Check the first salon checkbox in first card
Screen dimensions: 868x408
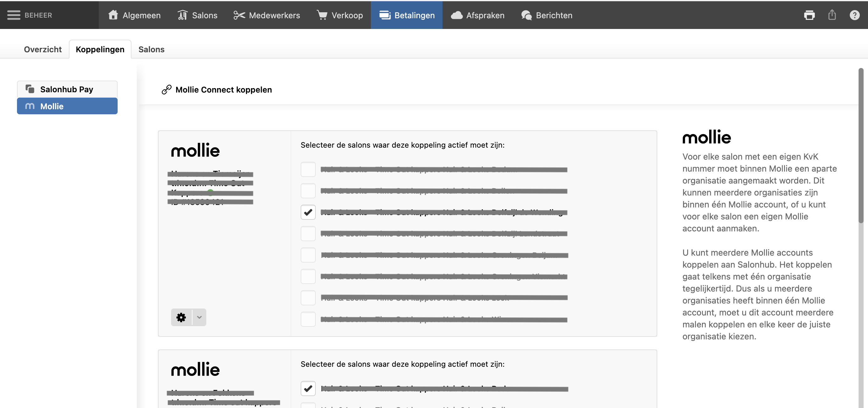click(x=308, y=170)
